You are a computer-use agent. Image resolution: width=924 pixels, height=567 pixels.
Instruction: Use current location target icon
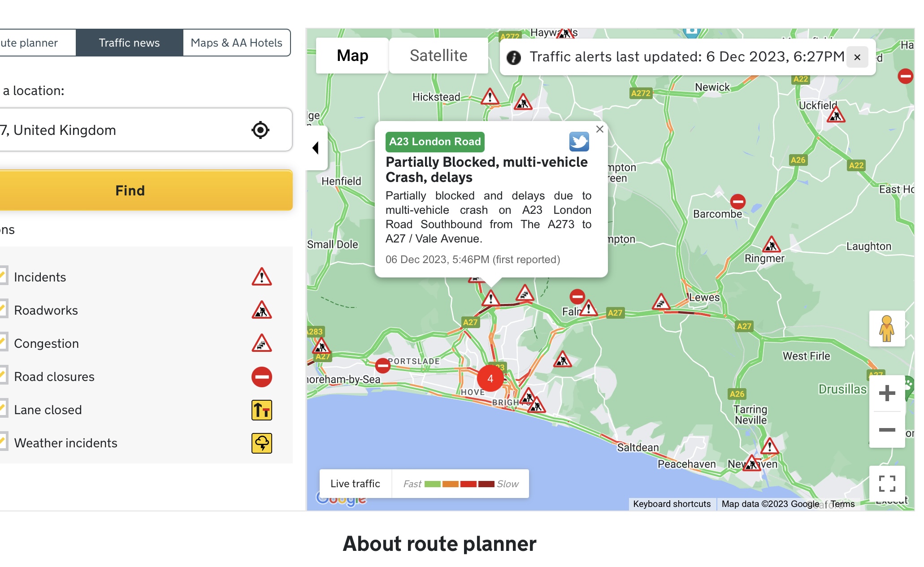pos(260,130)
